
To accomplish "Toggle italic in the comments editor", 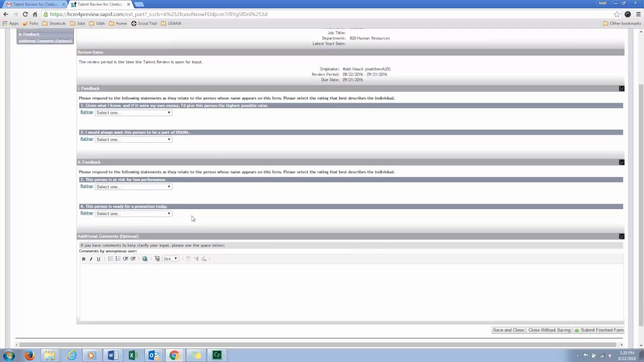I will click(91, 259).
